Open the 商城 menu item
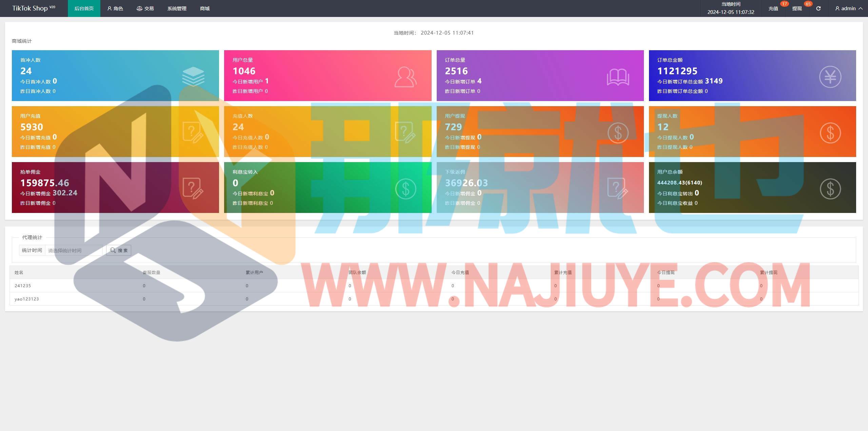The height and width of the screenshot is (431, 868). [204, 8]
